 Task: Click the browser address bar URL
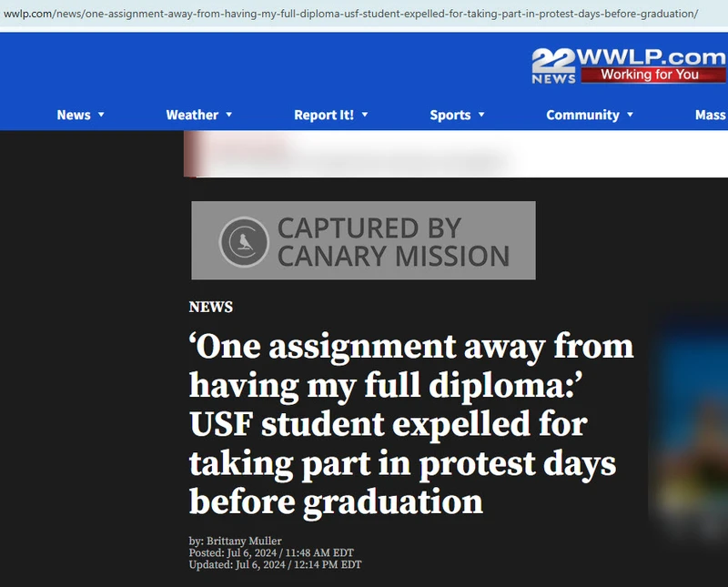pos(351,14)
